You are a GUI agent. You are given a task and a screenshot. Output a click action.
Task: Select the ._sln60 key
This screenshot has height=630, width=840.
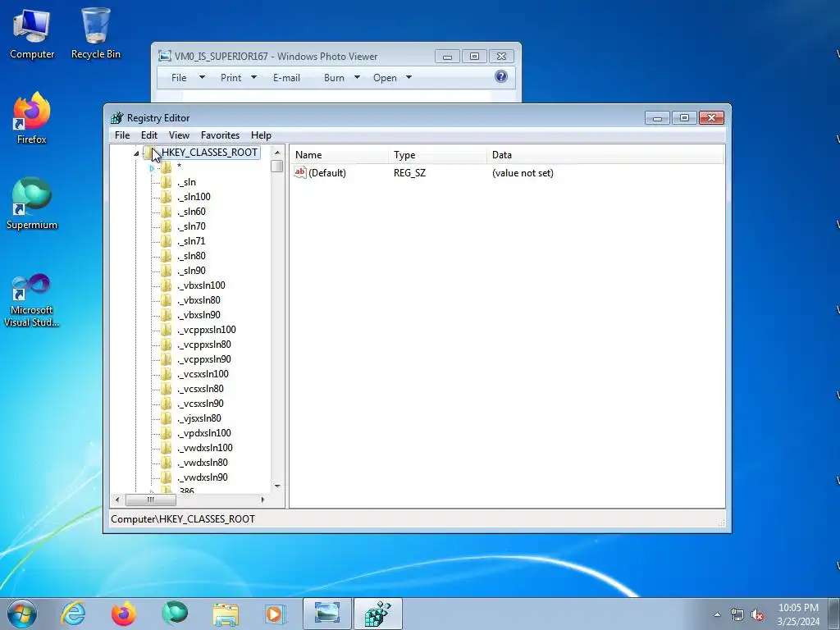click(x=191, y=212)
